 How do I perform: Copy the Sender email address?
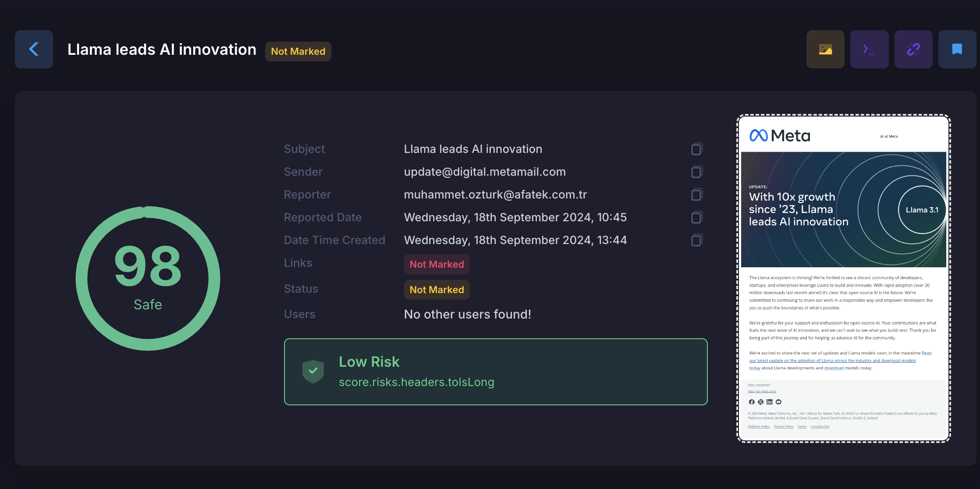(x=696, y=172)
